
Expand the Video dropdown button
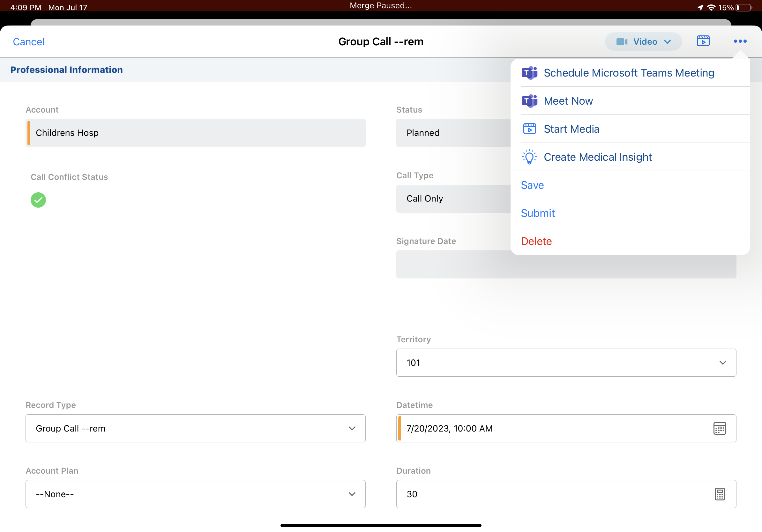pyautogui.click(x=643, y=41)
